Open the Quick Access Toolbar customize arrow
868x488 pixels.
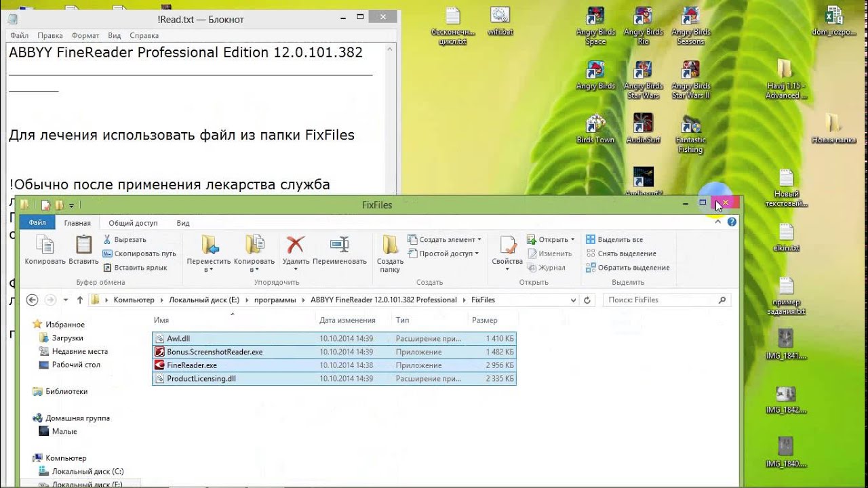71,205
